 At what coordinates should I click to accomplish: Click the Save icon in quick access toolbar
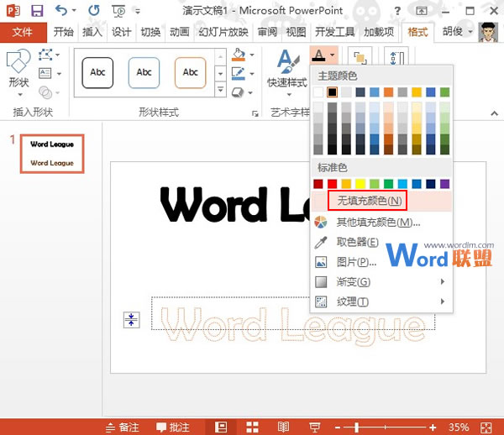pyautogui.click(x=37, y=11)
